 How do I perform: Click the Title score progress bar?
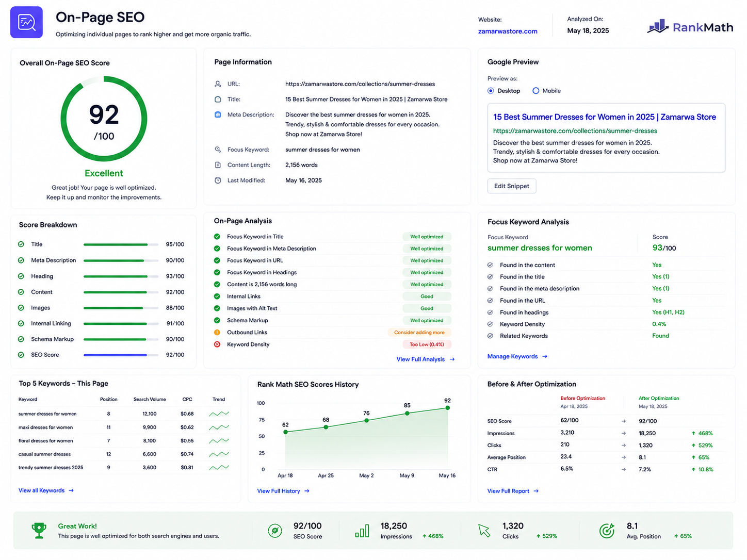coord(121,244)
